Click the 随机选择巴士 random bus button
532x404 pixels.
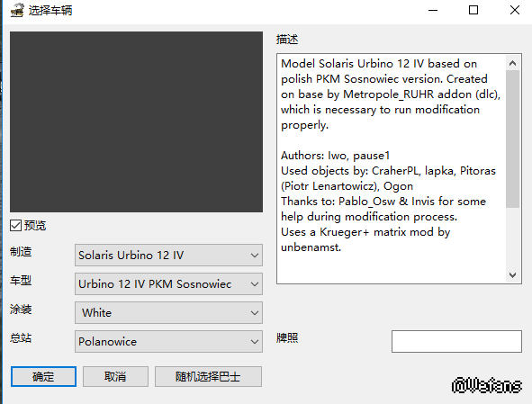point(208,376)
